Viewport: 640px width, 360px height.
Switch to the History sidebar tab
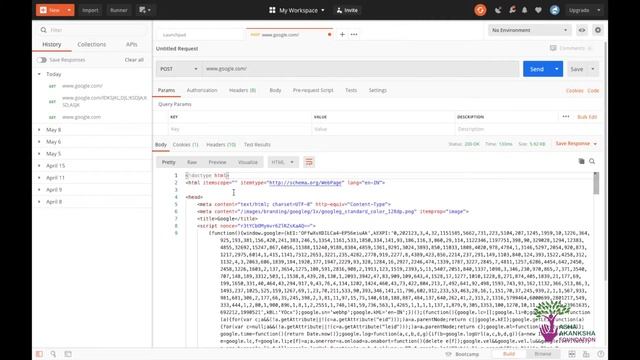click(x=52, y=44)
